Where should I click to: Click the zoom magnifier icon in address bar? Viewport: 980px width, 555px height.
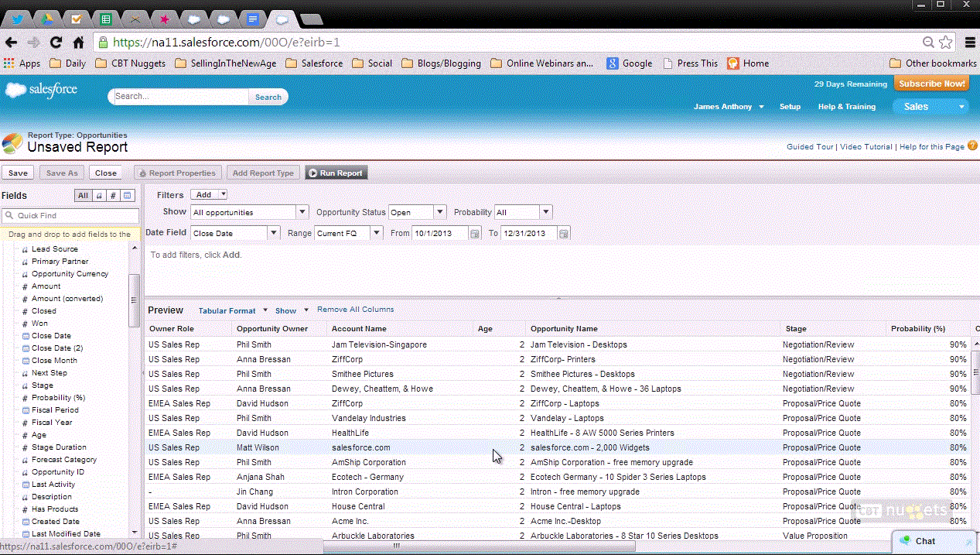[x=929, y=43]
